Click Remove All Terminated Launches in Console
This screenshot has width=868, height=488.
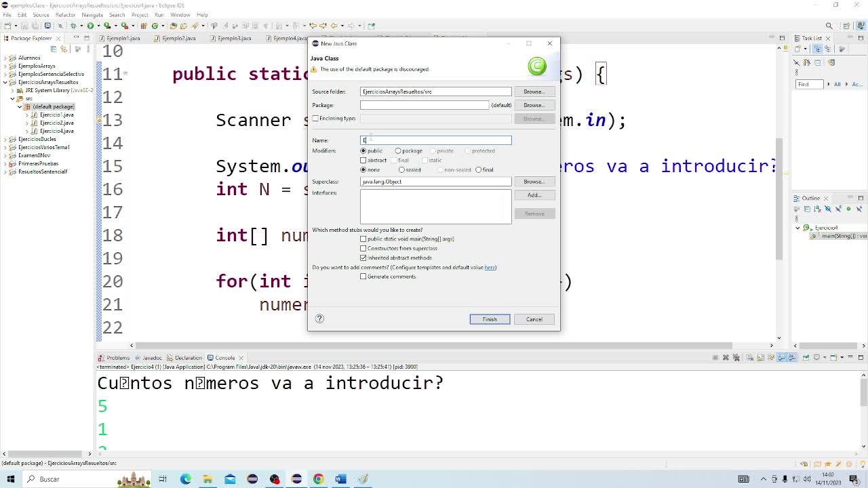pyautogui.click(x=736, y=357)
